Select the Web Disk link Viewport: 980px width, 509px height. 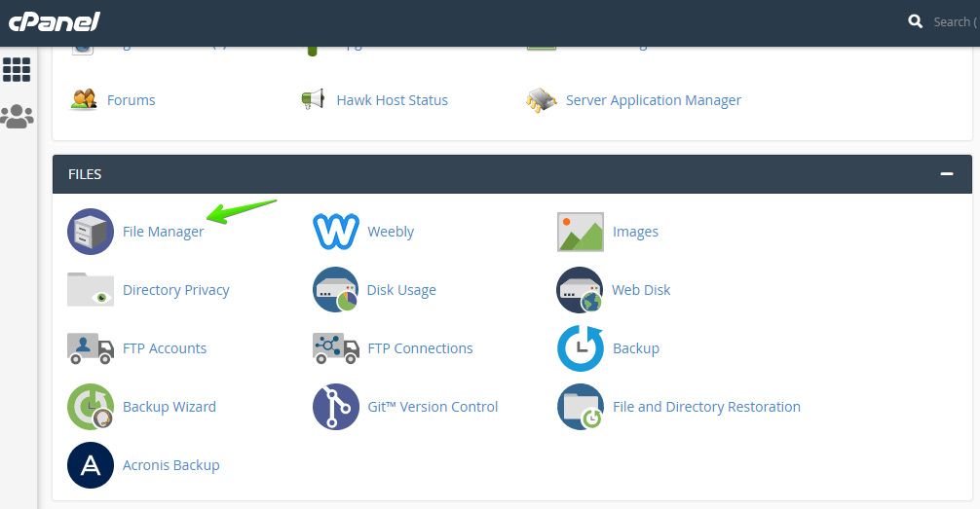point(641,290)
